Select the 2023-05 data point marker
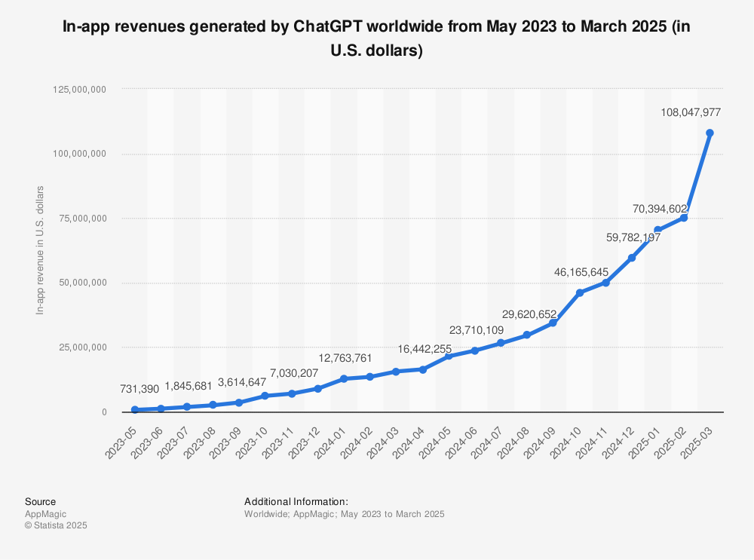The height and width of the screenshot is (560, 754). click(x=135, y=410)
